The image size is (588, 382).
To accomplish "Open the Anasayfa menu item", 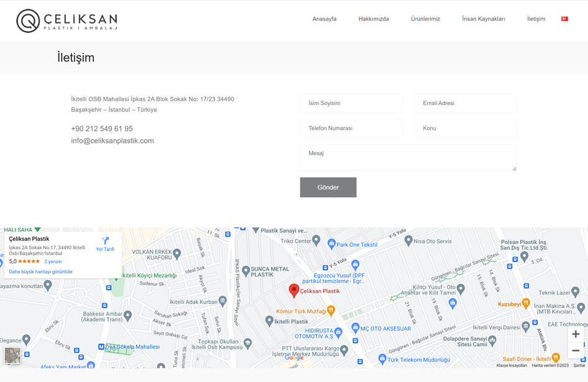I will click(x=324, y=19).
